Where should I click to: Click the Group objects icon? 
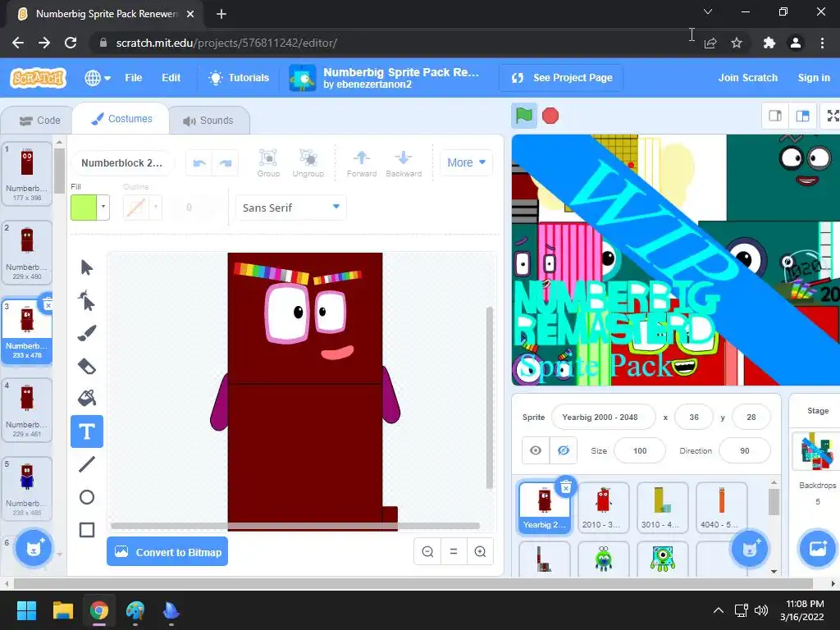click(268, 163)
